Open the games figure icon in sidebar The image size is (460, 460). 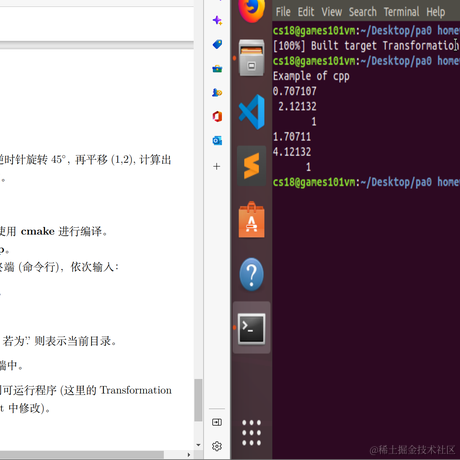pyautogui.click(x=217, y=92)
